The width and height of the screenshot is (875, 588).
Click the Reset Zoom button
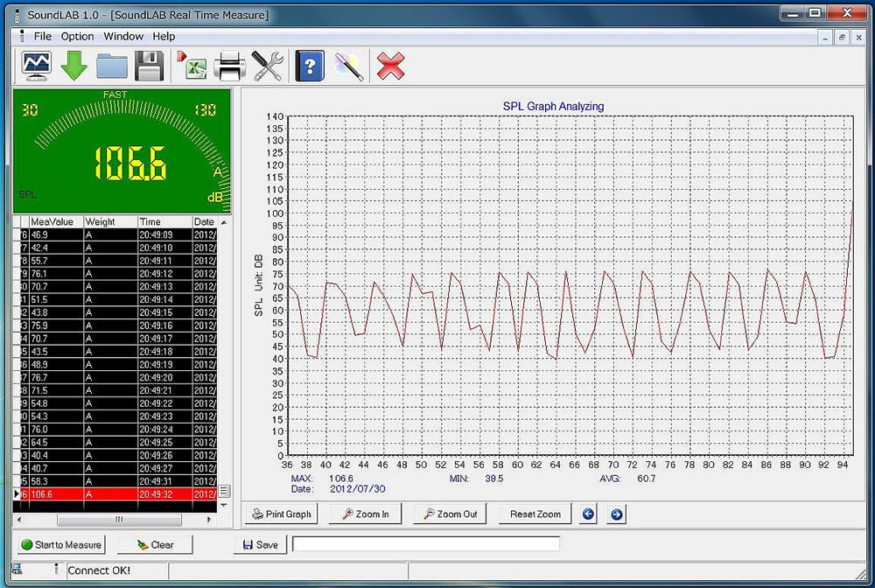535,514
